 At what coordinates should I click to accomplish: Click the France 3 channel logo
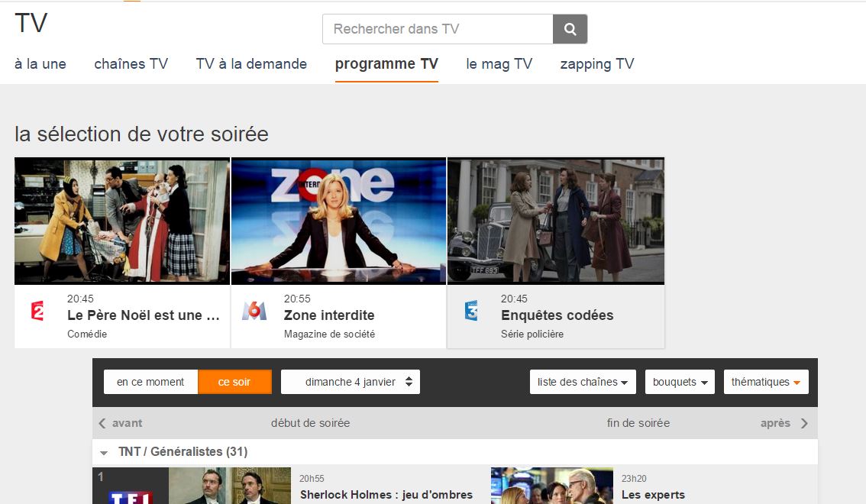coord(471,311)
